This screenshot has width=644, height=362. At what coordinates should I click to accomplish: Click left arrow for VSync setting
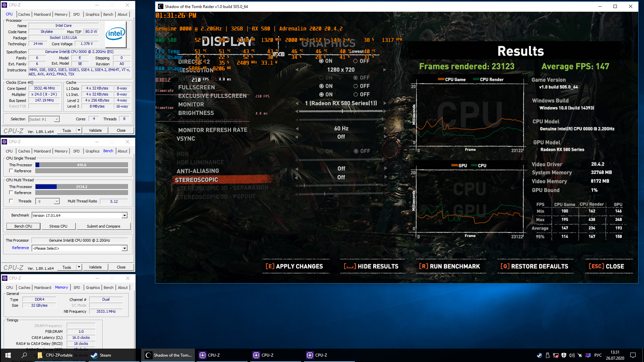click(297, 137)
